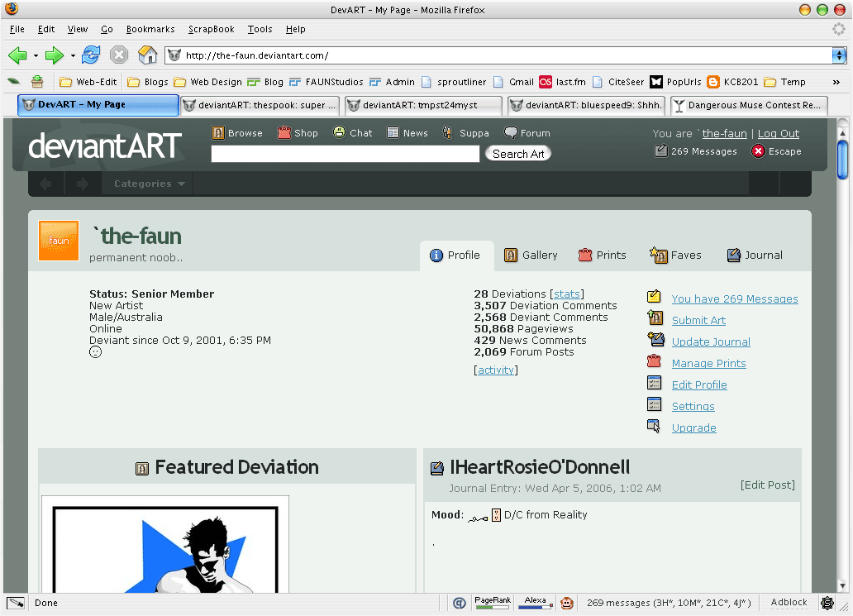Image resolution: width=853 pixels, height=616 pixels.
Task: Expand the Categories dropdown
Action: [150, 184]
